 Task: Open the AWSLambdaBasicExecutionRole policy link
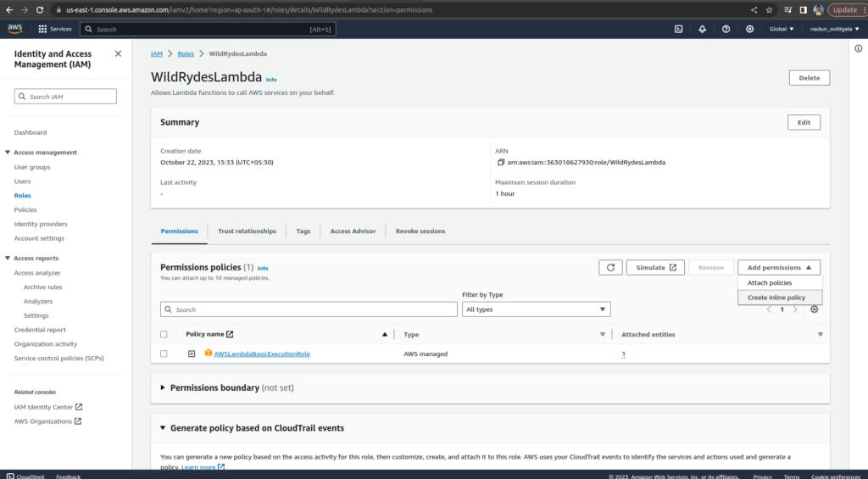tap(262, 354)
